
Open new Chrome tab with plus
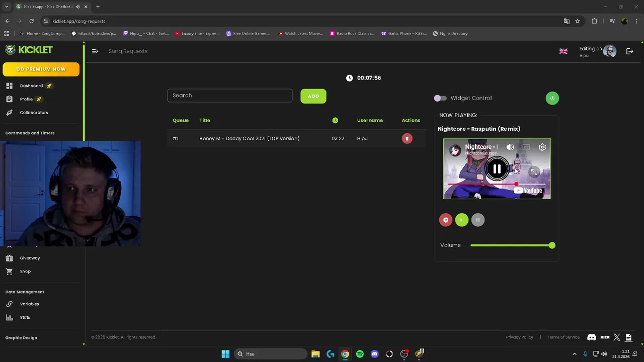[98, 7]
